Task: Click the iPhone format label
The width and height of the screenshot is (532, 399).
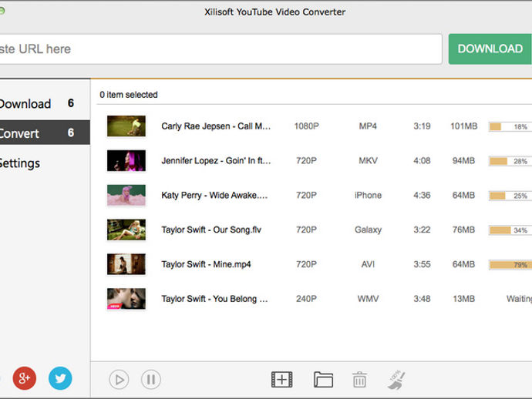Action: point(368,195)
